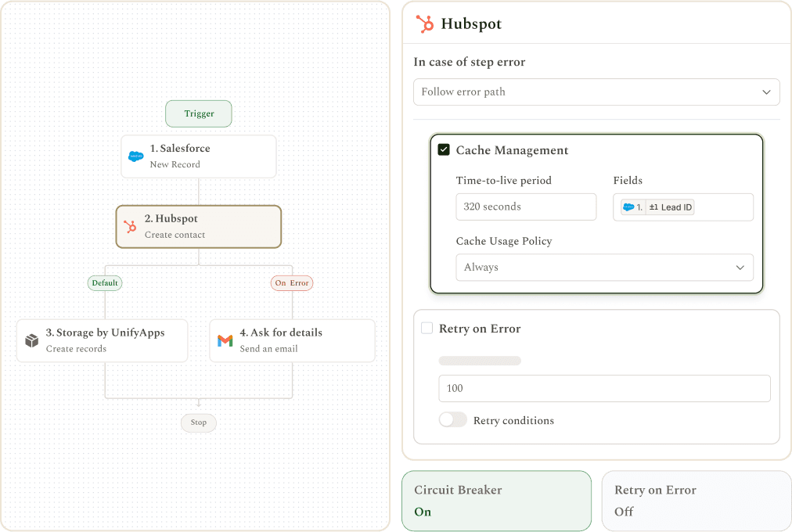
Task: Toggle the Retry conditions switch
Action: point(452,420)
